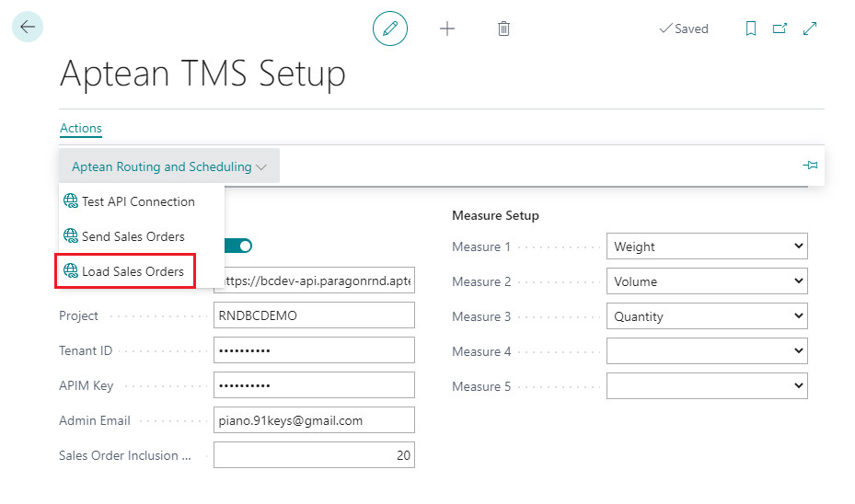Open the Measure 1 Weight dropdown
Image resolution: width=855 pixels, height=504 pixels.
[x=706, y=246]
